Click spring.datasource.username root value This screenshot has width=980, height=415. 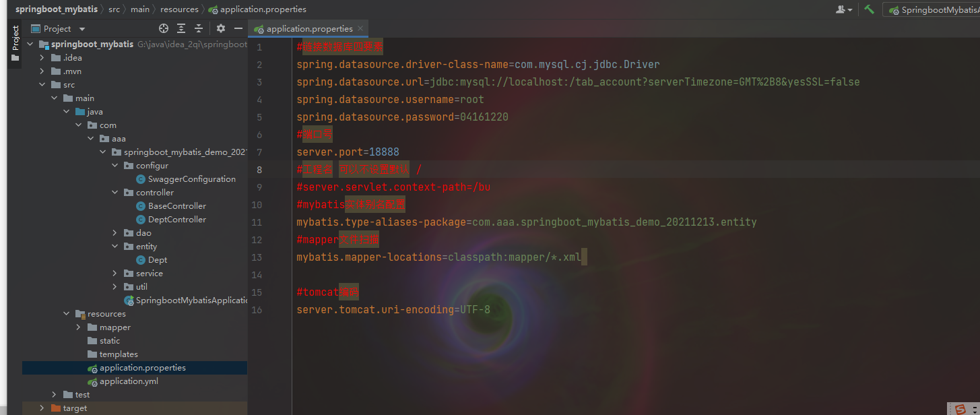tap(472, 99)
